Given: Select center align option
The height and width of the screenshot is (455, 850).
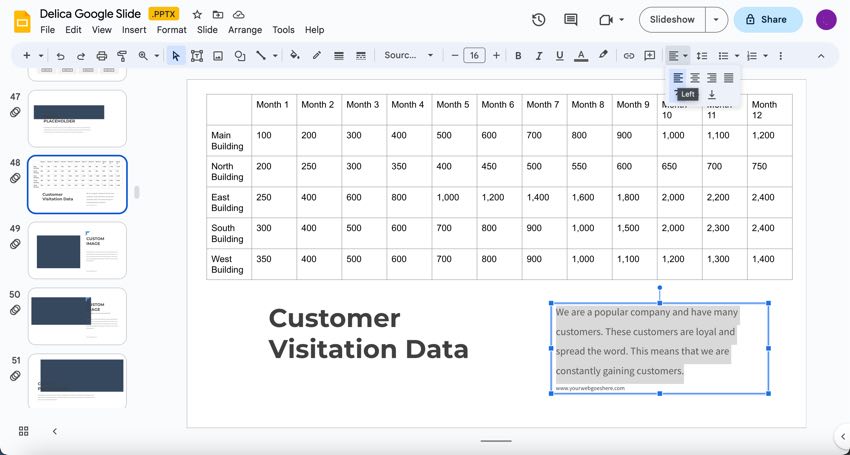Looking at the screenshot, I should coord(695,78).
